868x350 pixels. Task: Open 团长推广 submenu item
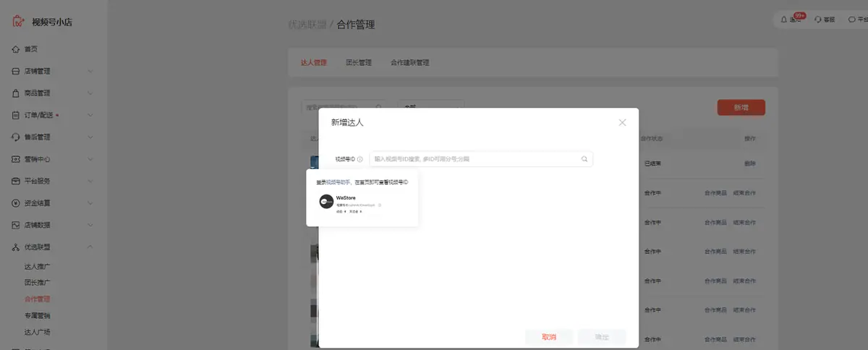[38, 283]
